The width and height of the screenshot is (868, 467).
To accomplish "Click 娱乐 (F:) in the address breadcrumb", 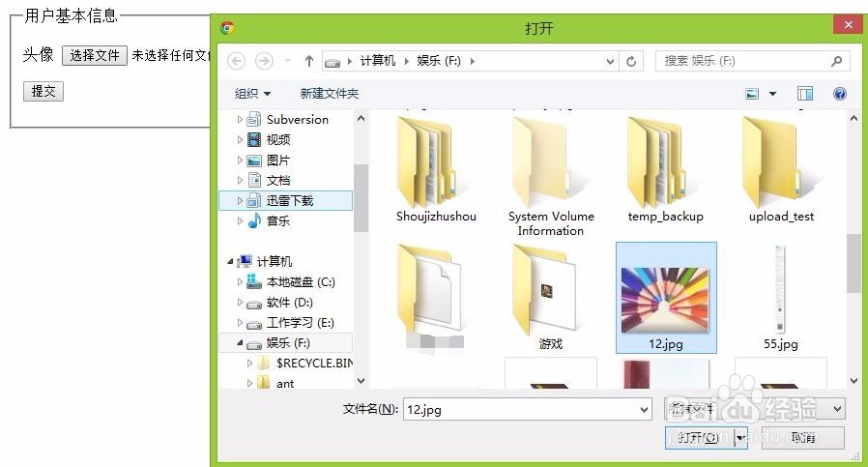I will click(439, 61).
